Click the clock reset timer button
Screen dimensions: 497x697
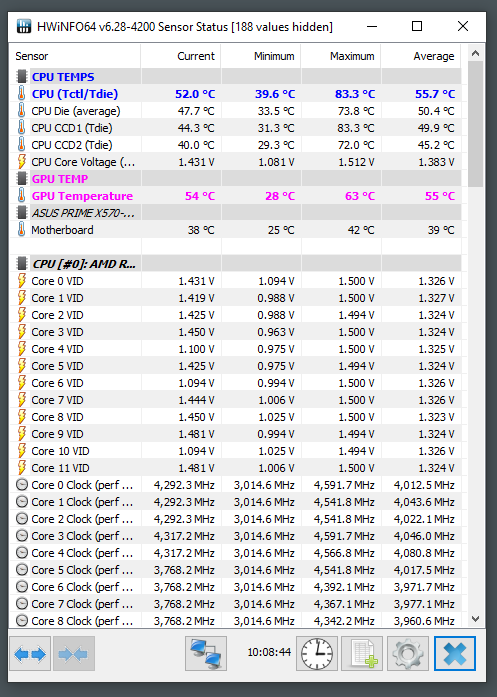(317, 653)
